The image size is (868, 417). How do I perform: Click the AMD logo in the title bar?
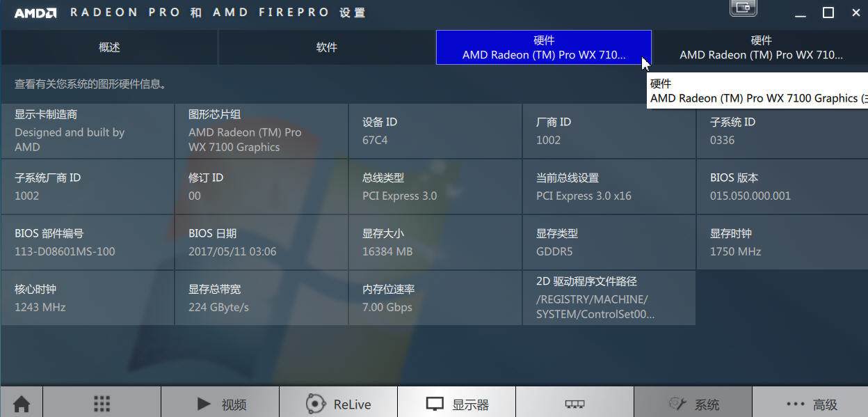click(37, 13)
